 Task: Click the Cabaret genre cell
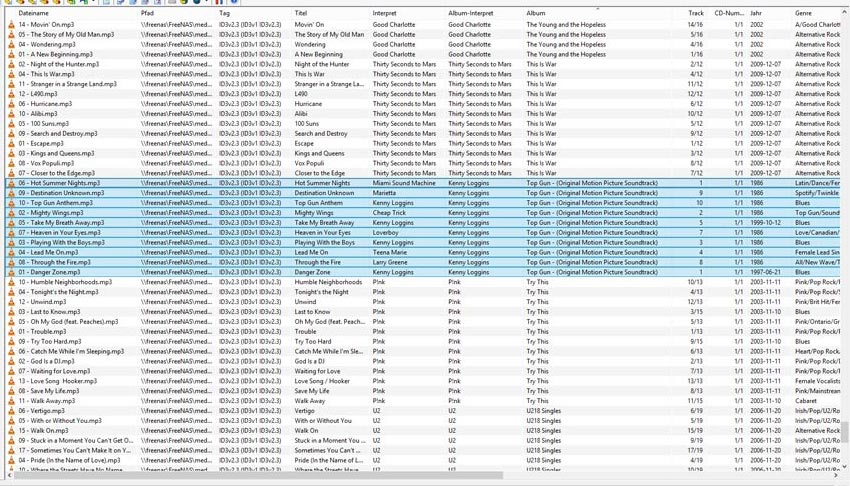[806, 401]
